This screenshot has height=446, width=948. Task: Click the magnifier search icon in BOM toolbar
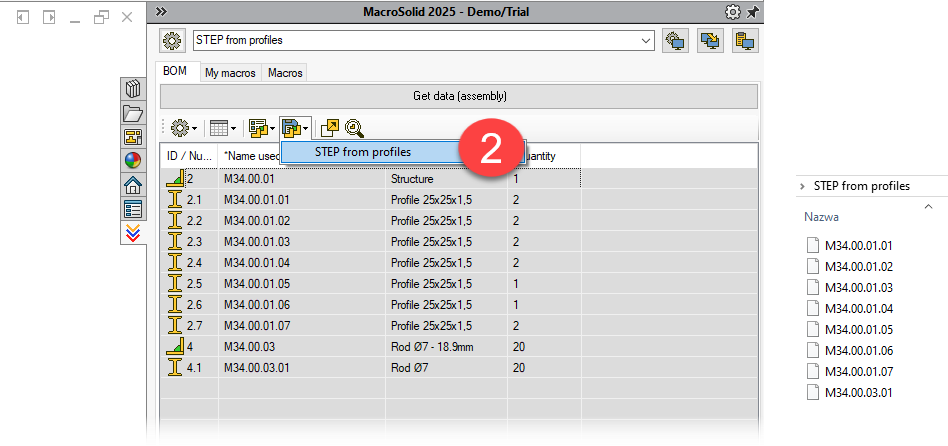coord(354,128)
